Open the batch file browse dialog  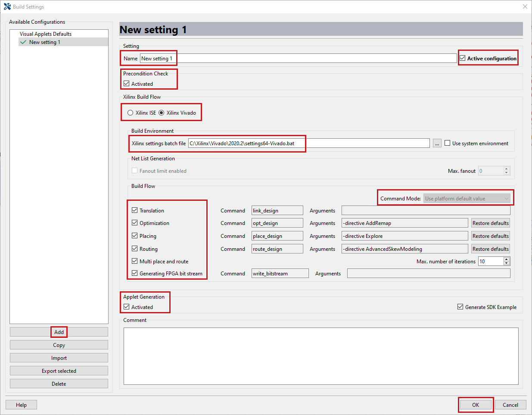tap(437, 143)
